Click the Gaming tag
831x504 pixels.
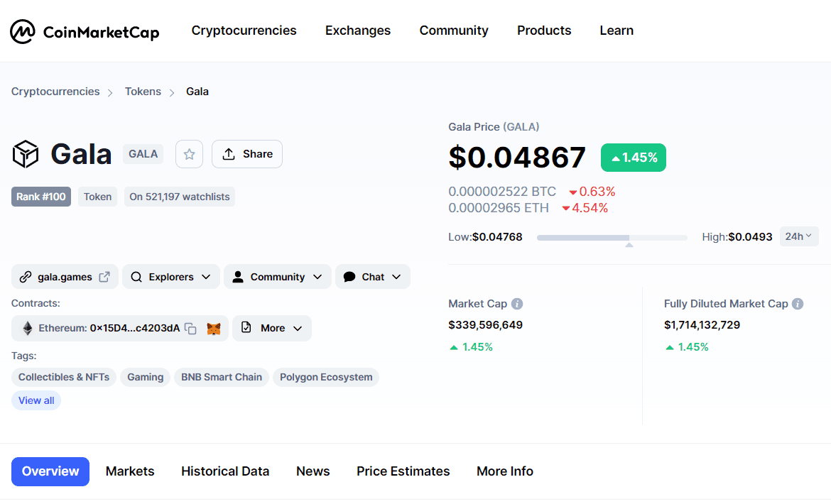[x=145, y=377]
